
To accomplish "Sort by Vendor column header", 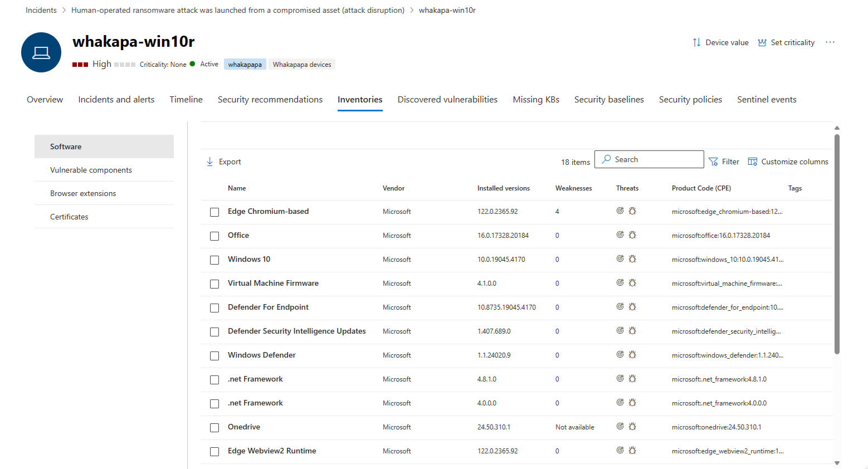I will coord(394,188).
